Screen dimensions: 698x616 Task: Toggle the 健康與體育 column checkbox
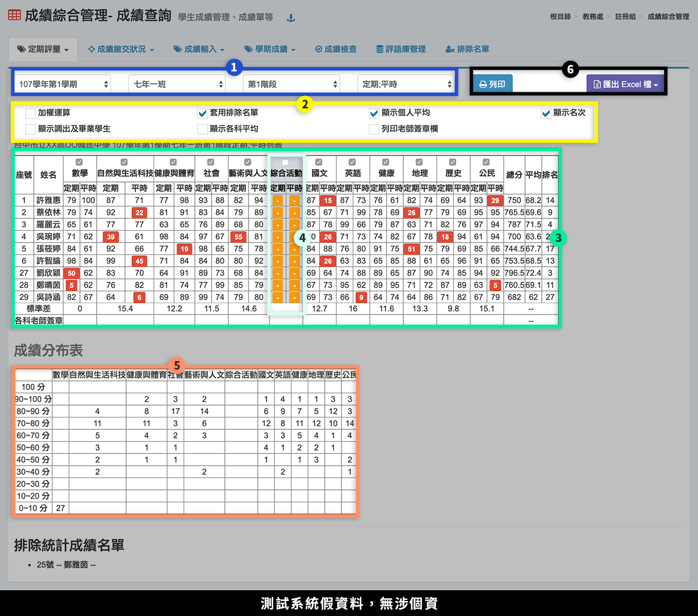(x=173, y=162)
